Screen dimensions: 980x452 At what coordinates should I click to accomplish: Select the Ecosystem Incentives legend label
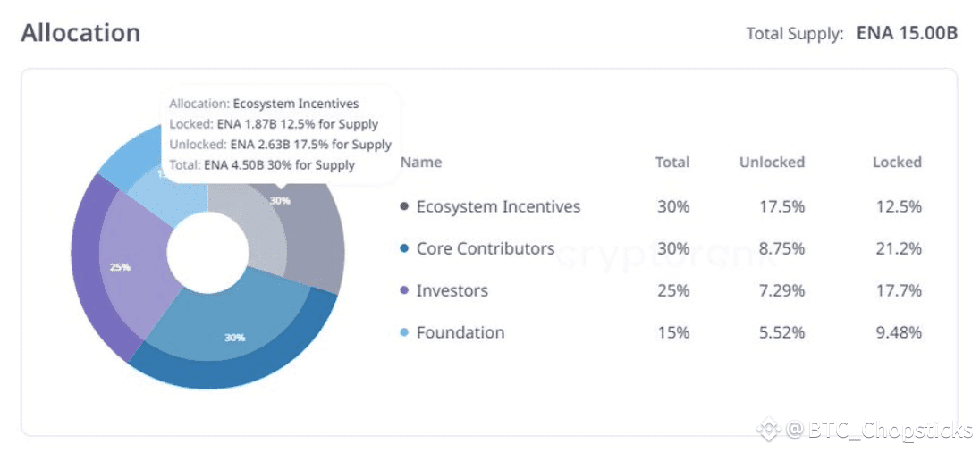click(x=498, y=207)
